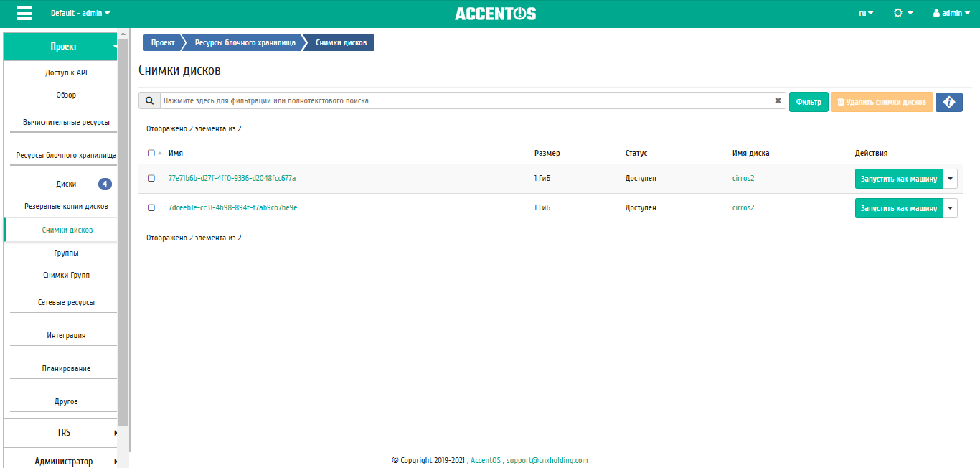Image resolution: width=980 pixels, height=468 pixels.
Task: Open snapshot 77e71b6b-d27f link
Action: [x=232, y=179]
